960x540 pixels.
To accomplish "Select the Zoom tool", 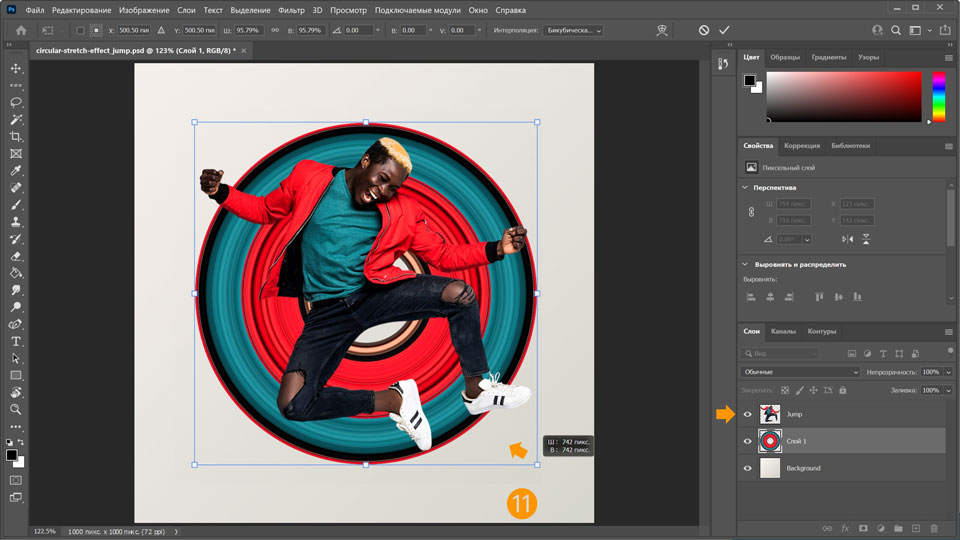I will click(16, 409).
